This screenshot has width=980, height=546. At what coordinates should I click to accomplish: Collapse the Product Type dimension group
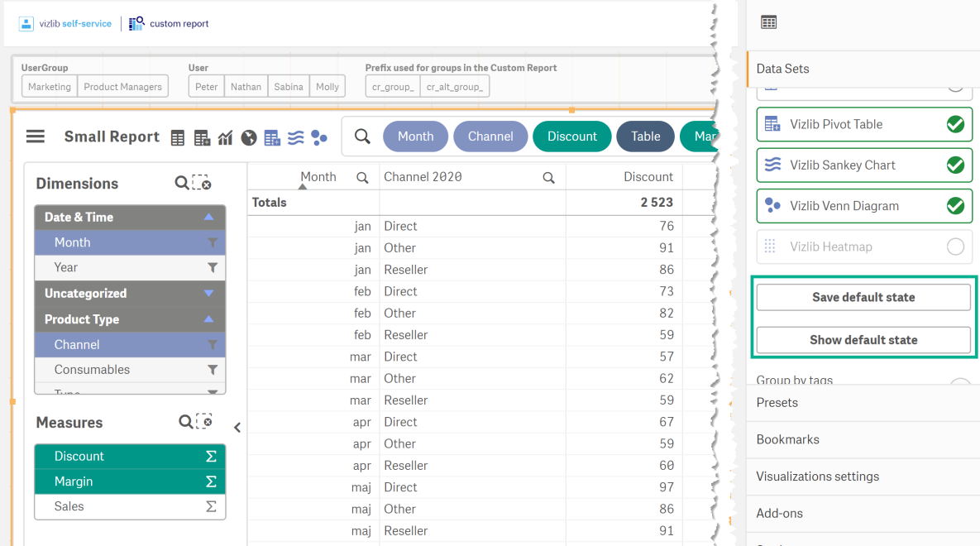pos(208,319)
